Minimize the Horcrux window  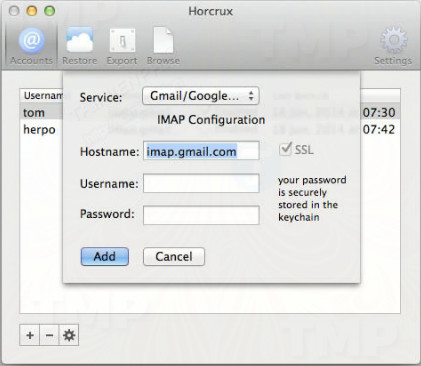click(x=32, y=11)
